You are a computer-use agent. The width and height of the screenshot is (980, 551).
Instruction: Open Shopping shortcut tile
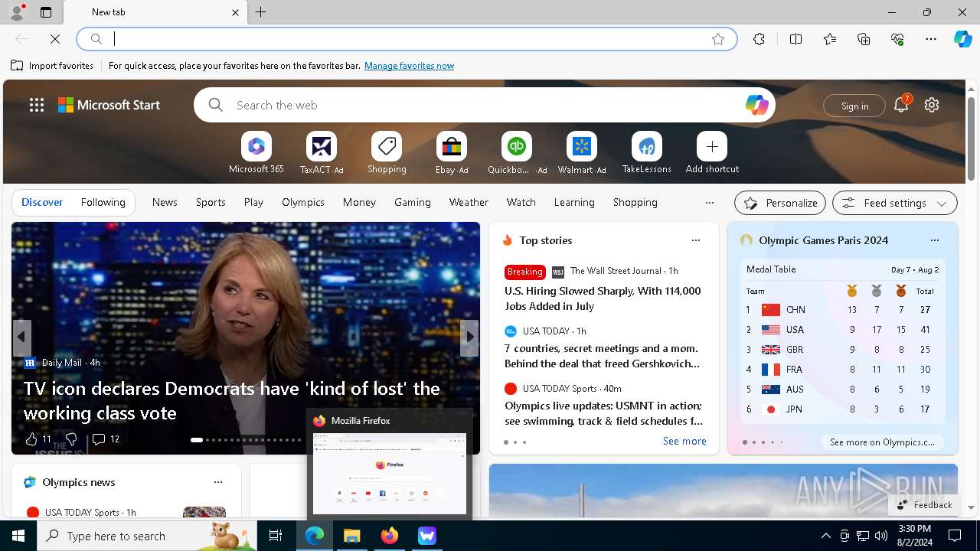click(387, 153)
